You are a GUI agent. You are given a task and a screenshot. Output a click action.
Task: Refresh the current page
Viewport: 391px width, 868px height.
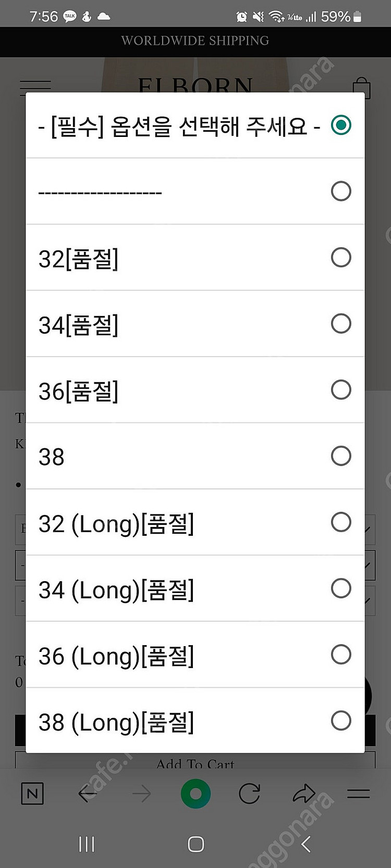250,793
